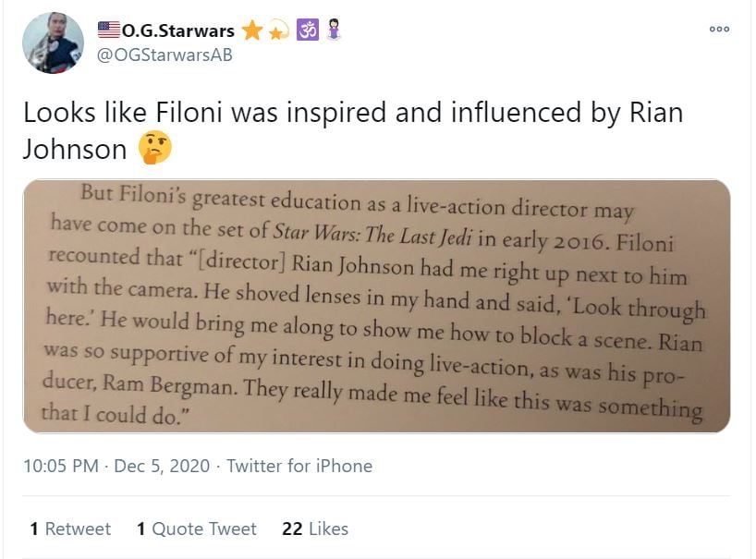View the 1 Retweet list
The height and width of the screenshot is (559, 756).
[70, 529]
